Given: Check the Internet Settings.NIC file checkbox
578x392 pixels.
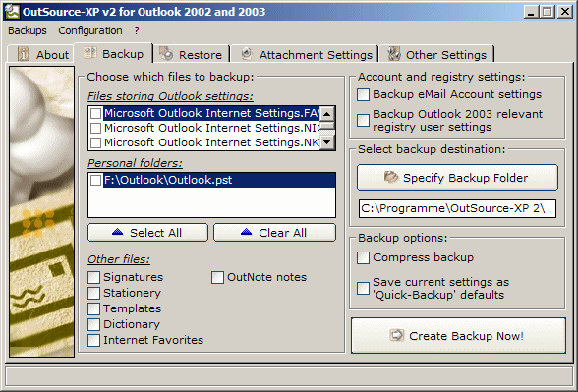Looking at the screenshot, I should pyautogui.click(x=96, y=128).
